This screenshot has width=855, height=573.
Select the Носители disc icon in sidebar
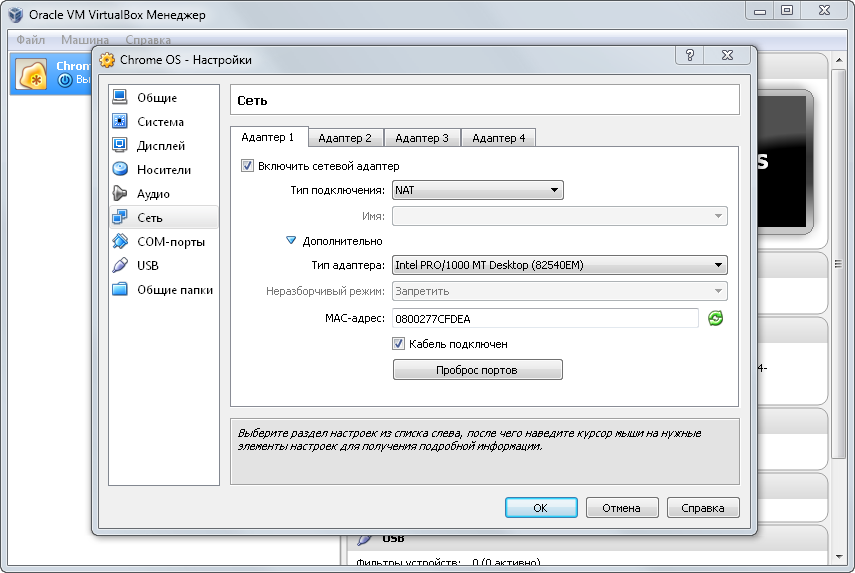120,169
